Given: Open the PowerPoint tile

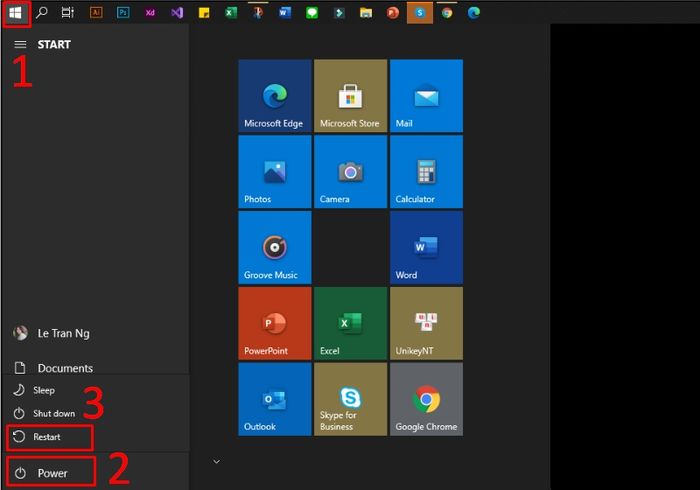Looking at the screenshot, I should [x=275, y=323].
